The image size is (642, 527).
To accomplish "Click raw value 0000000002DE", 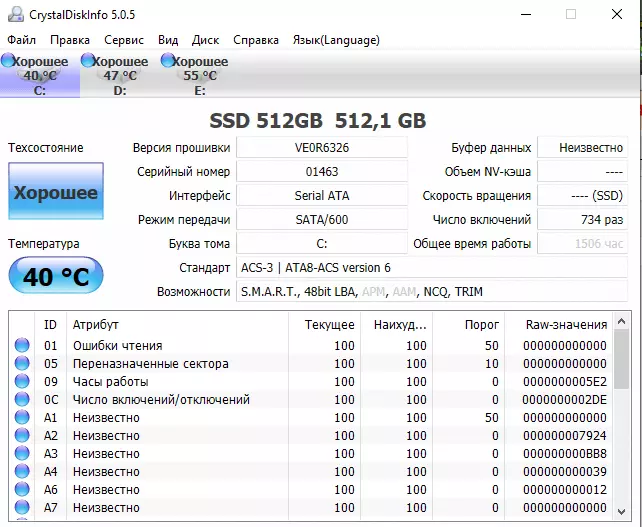I will click(565, 400).
